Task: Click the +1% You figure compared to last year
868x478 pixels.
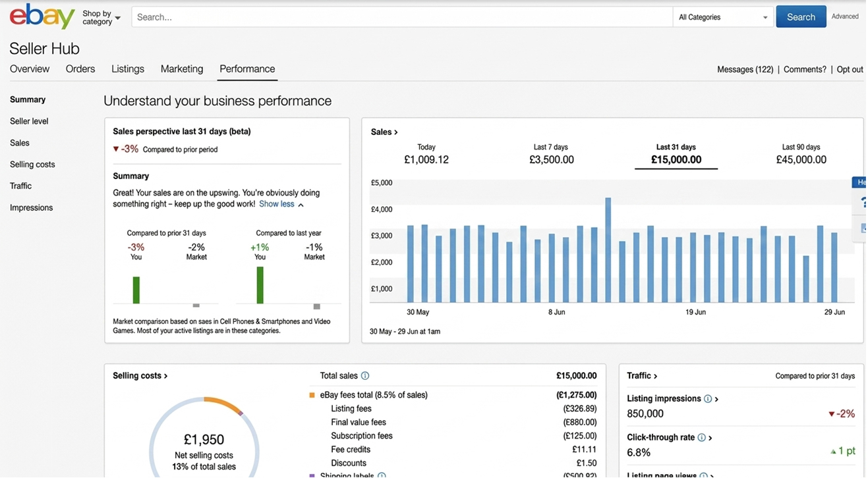Action: pyautogui.click(x=260, y=248)
